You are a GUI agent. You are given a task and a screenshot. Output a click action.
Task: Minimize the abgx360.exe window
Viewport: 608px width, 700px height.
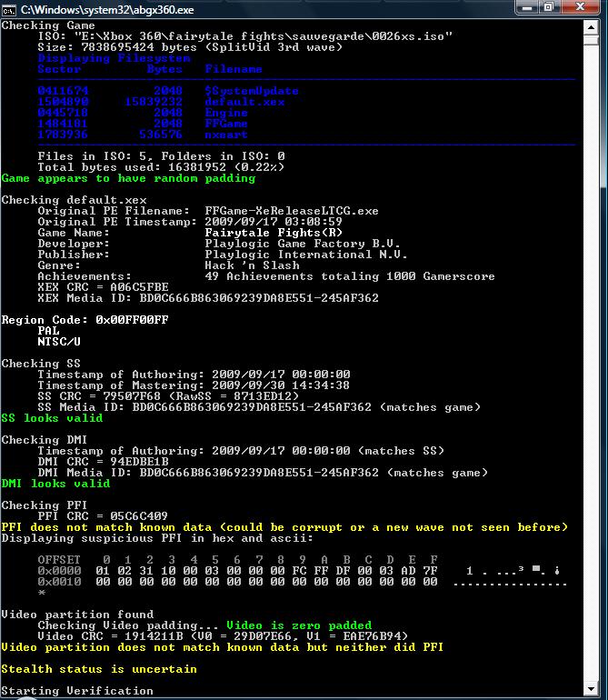click(527, 7)
